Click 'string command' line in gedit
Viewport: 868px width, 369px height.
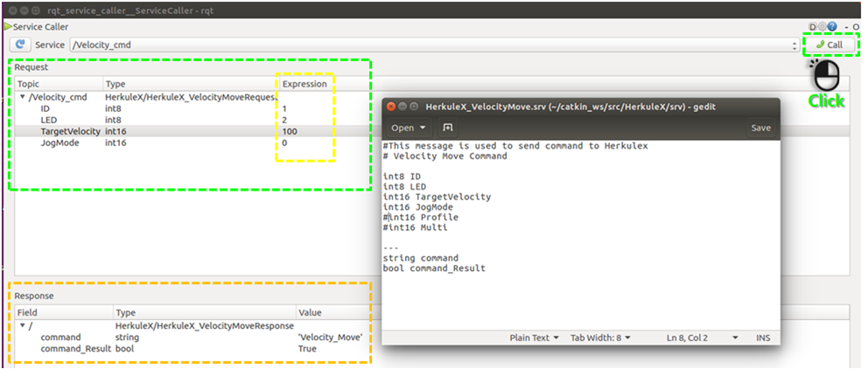pyautogui.click(x=421, y=258)
